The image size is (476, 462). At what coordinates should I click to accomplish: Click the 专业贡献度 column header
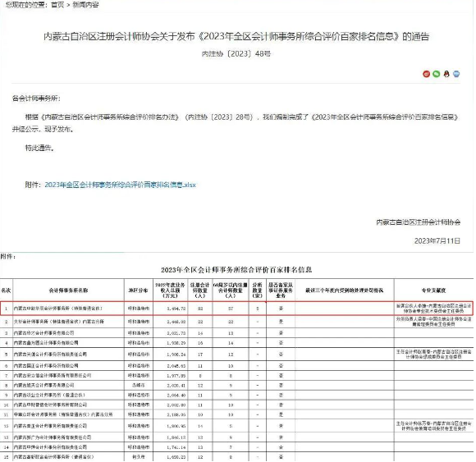[433, 290]
